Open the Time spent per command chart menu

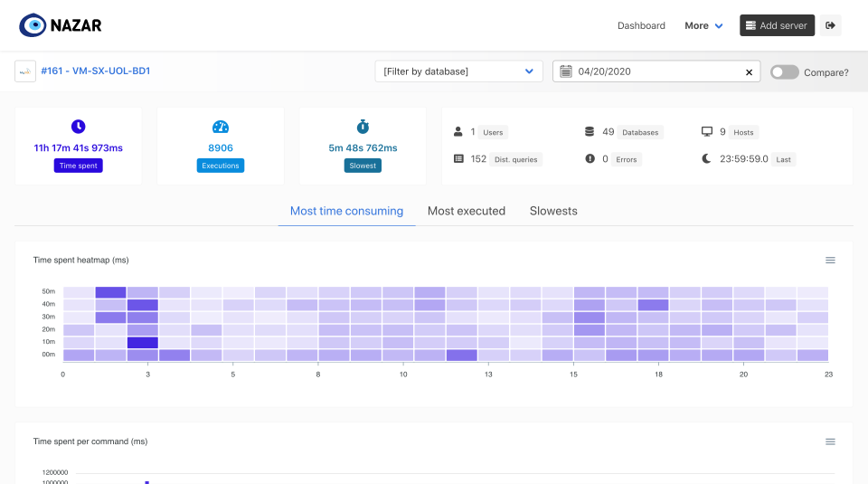(x=830, y=441)
